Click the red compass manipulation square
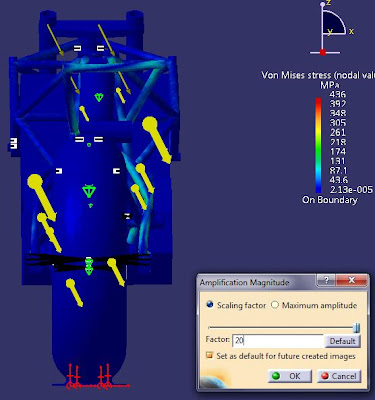The image size is (375, 400). [322, 52]
